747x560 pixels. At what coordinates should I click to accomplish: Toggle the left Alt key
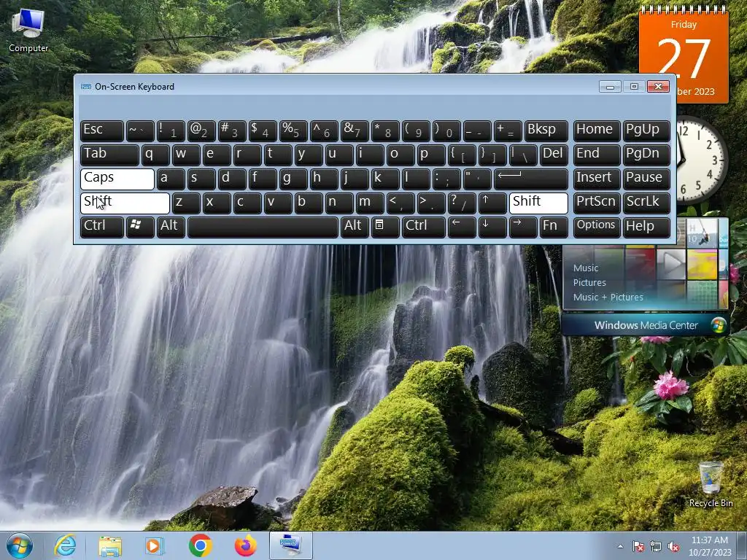coord(171,227)
